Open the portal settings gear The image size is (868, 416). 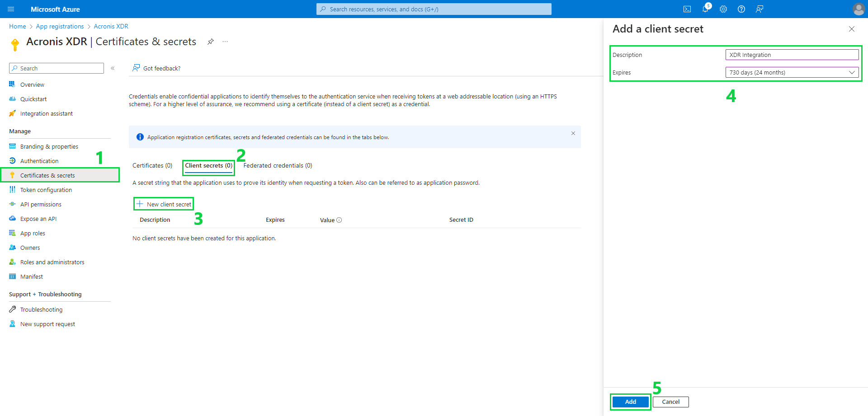[x=723, y=9]
